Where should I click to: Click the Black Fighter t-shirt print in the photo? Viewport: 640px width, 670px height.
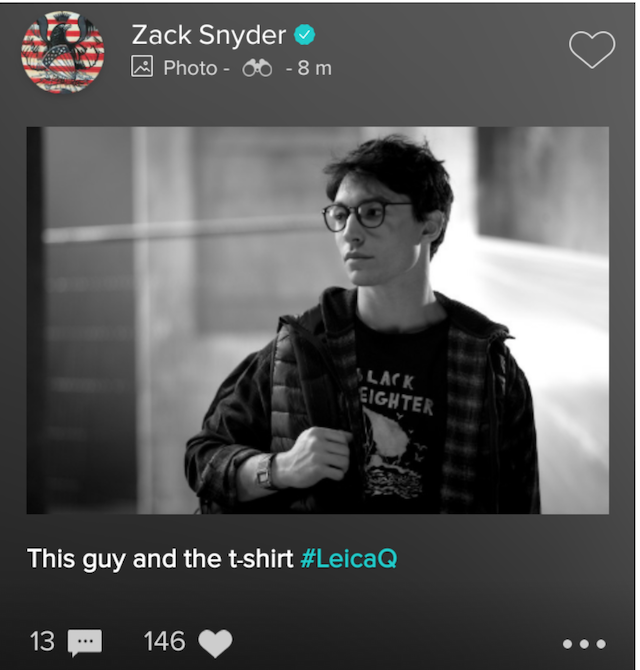(x=395, y=432)
